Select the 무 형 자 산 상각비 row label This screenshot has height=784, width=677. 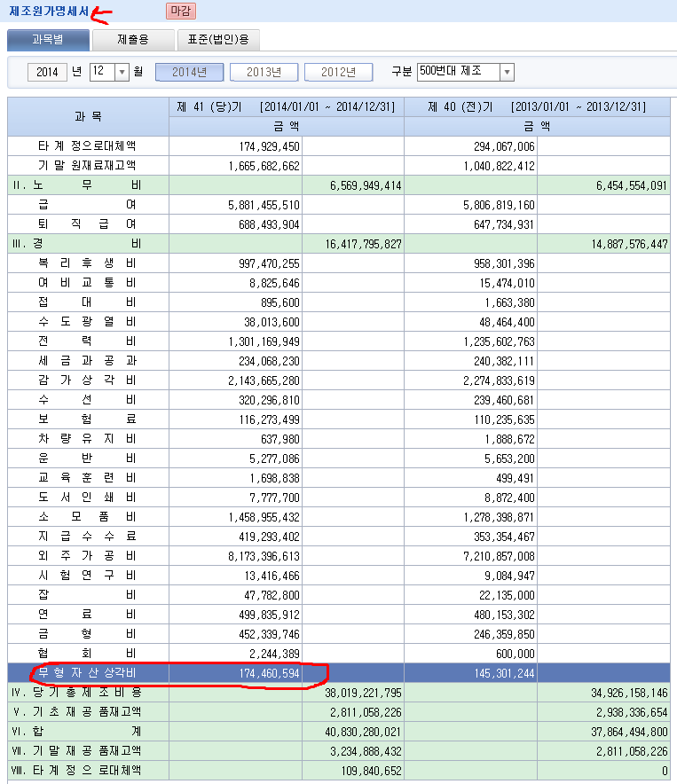(87, 672)
